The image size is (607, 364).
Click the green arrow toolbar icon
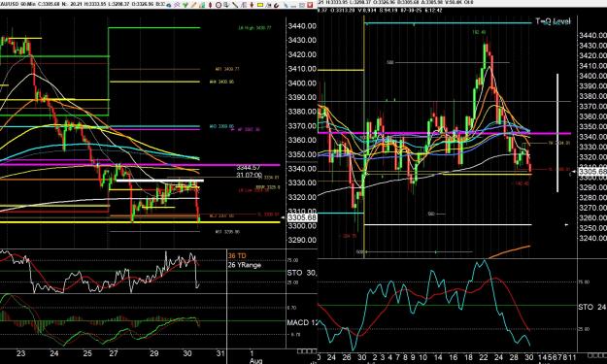click(185, 5)
